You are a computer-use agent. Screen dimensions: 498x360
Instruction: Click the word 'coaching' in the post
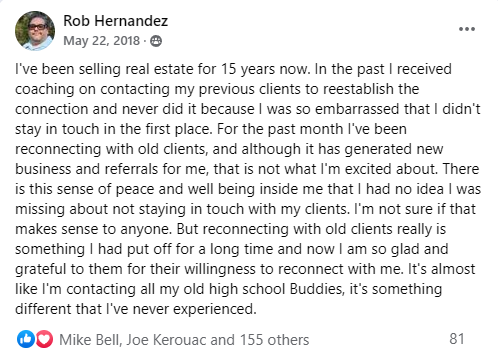(x=45, y=90)
